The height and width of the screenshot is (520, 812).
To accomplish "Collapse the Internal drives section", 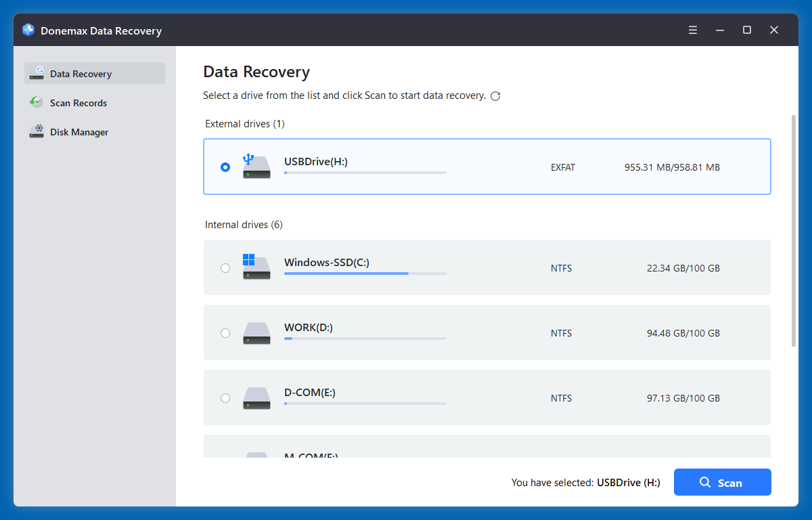I will pyautogui.click(x=244, y=224).
